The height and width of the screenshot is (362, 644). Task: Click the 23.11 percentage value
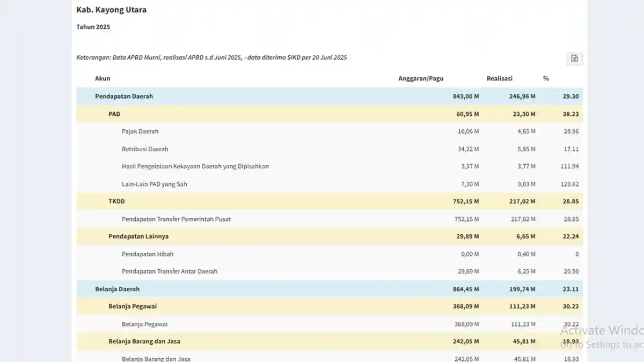pyautogui.click(x=570, y=289)
